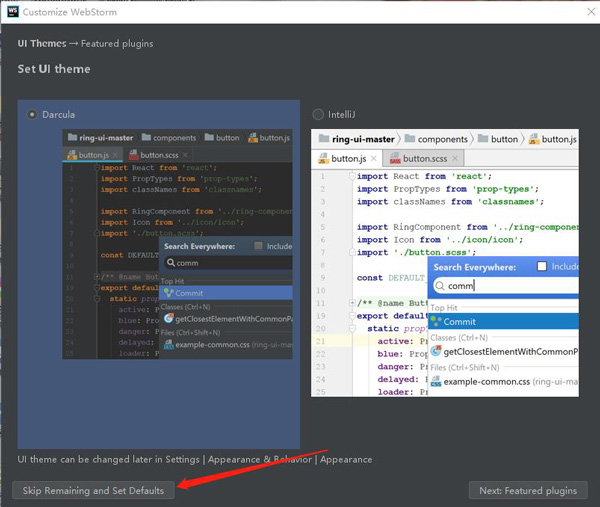Click 'comm' search field in IntelliJ preview
This screenshot has width=600, height=507.
tap(506, 286)
